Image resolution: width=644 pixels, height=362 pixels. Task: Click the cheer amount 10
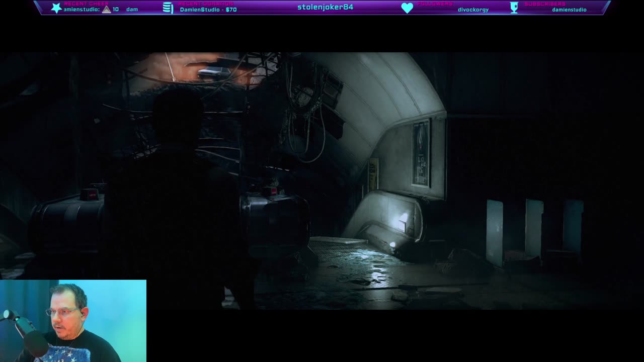(x=116, y=10)
